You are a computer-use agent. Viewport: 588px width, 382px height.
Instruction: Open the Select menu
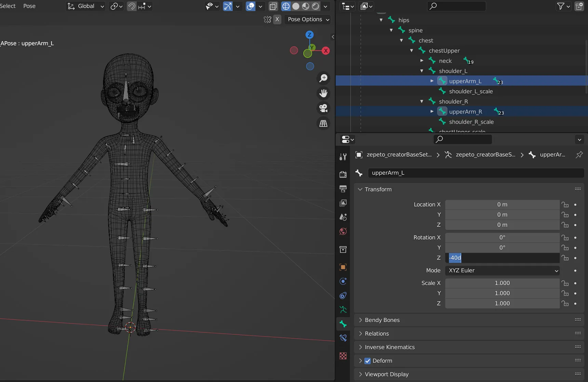pyautogui.click(x=8, y=6)
